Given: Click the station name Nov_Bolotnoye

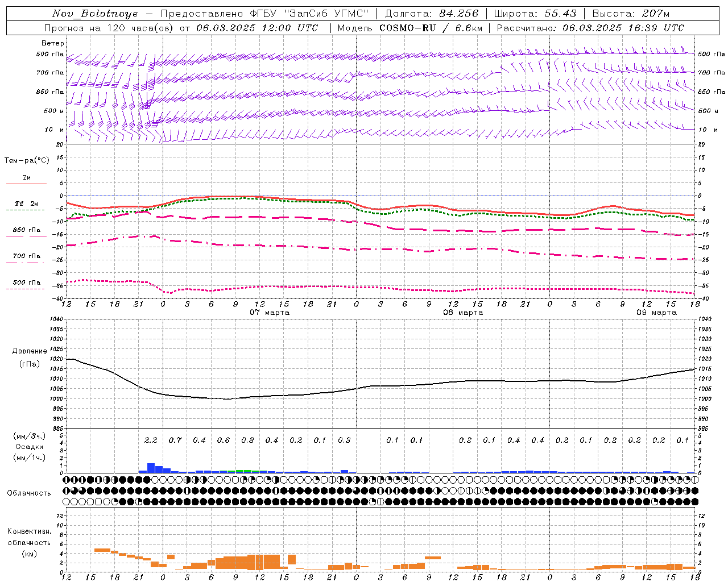Looking at the screenshot, I should point(95,14).
